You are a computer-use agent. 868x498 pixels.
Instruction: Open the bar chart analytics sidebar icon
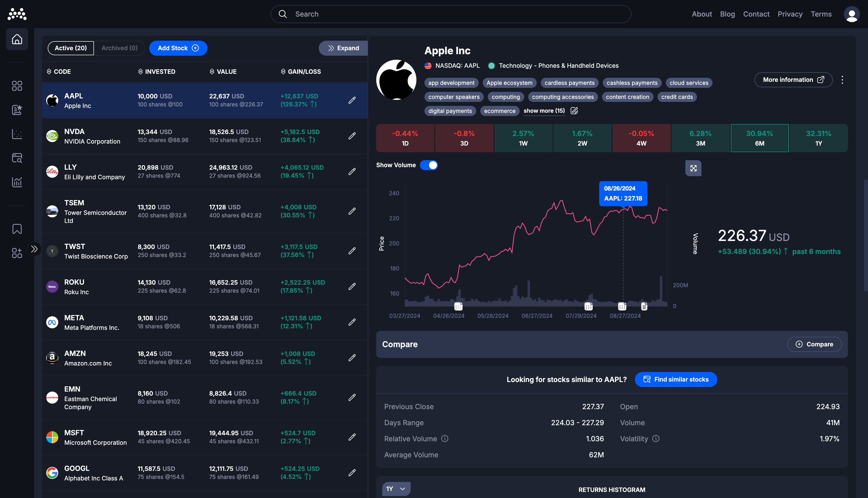(x=17, y=182)
